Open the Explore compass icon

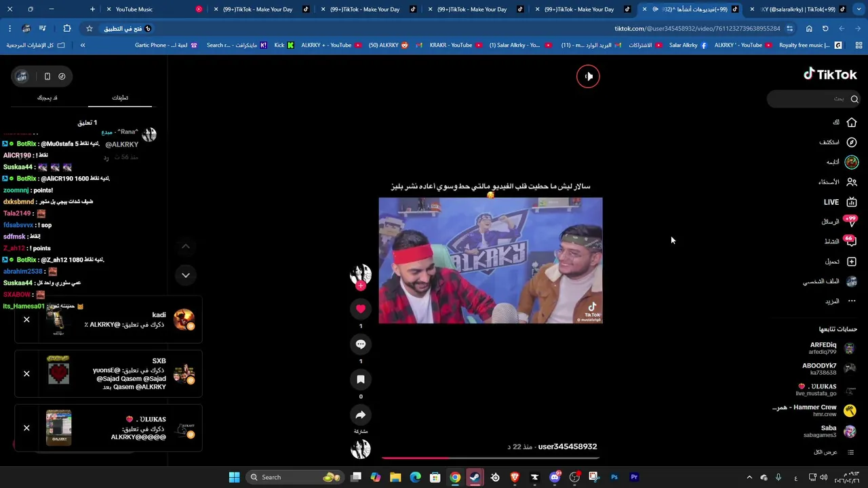click(852, 142)
